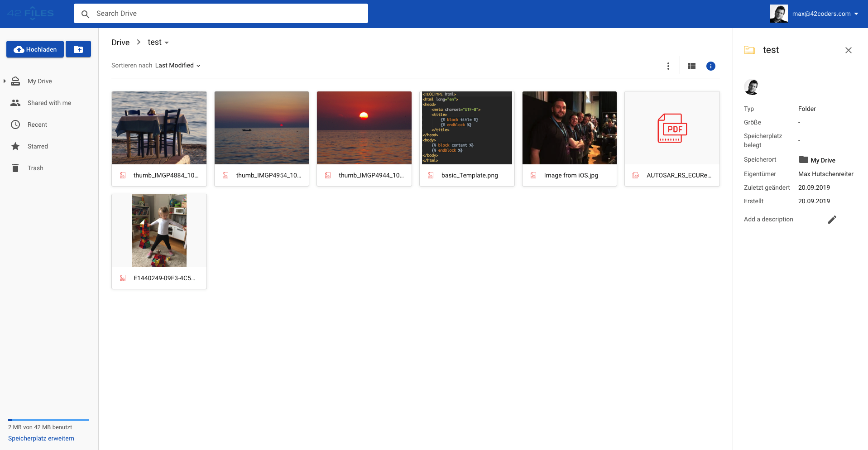Select the thumb_IMGP4954 dusk sea thumbnail
Screen dimensions: 868x450
(x=262, y=128)
